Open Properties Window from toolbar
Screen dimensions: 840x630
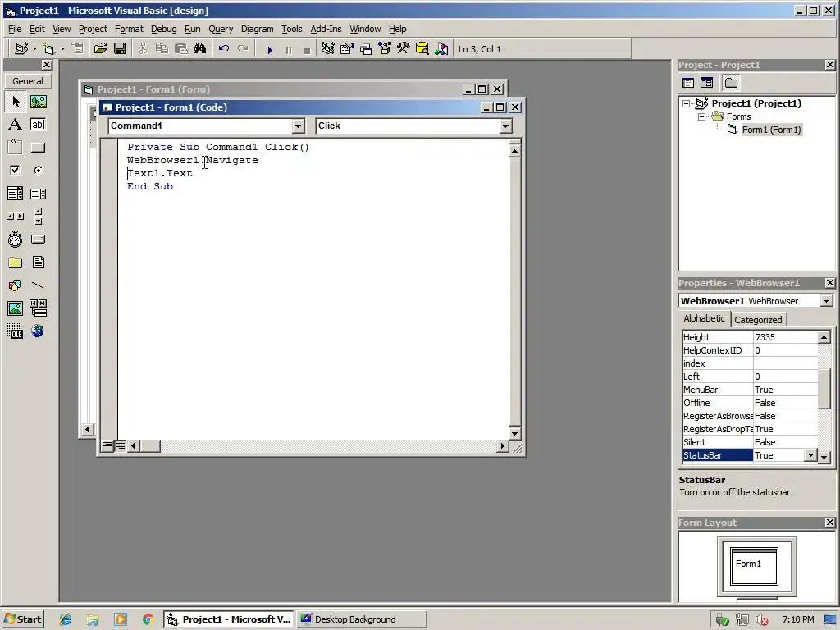347,48
